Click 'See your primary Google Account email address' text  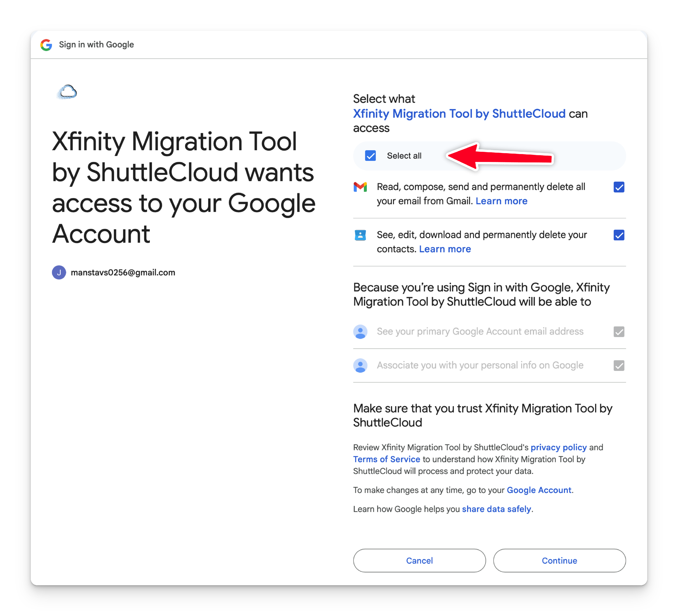(x=480, y=332)
